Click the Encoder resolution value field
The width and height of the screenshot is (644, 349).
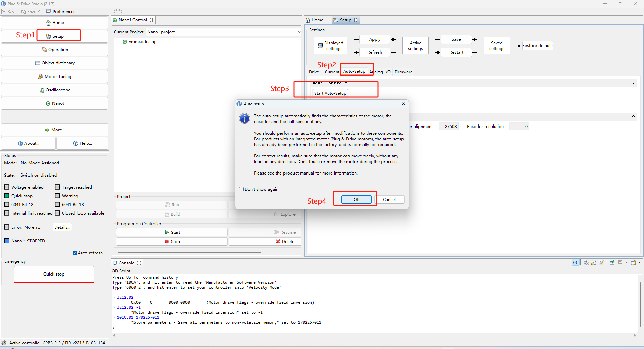click(519, 127)
